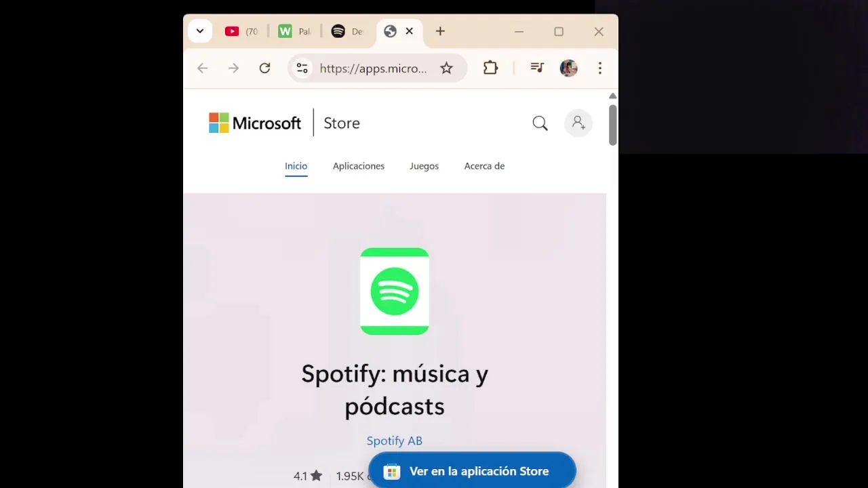Close the active Microsoft Store tab

409,31
